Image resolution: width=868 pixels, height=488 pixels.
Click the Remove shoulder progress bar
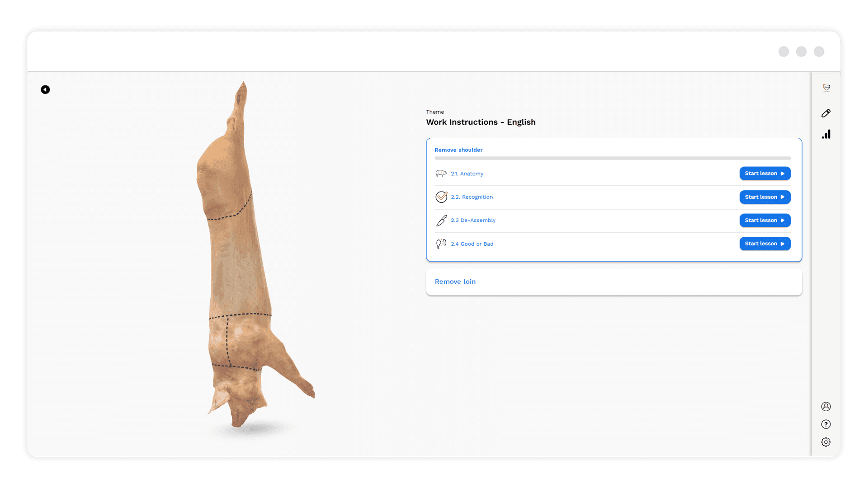pyautogui.click(x=612, y=158)
